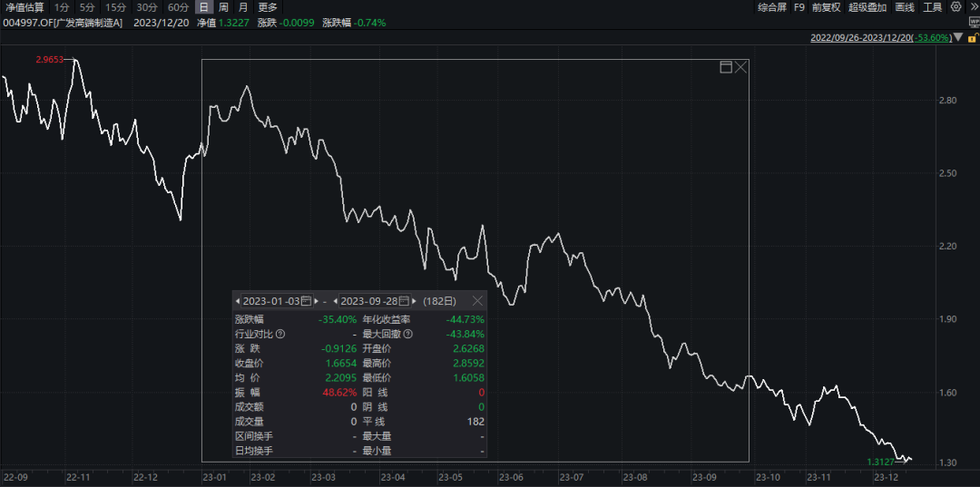This screenshot has width=980, height=487.
Task: Expand the date range dropdown triangle
Action: (x=958, y=37)
